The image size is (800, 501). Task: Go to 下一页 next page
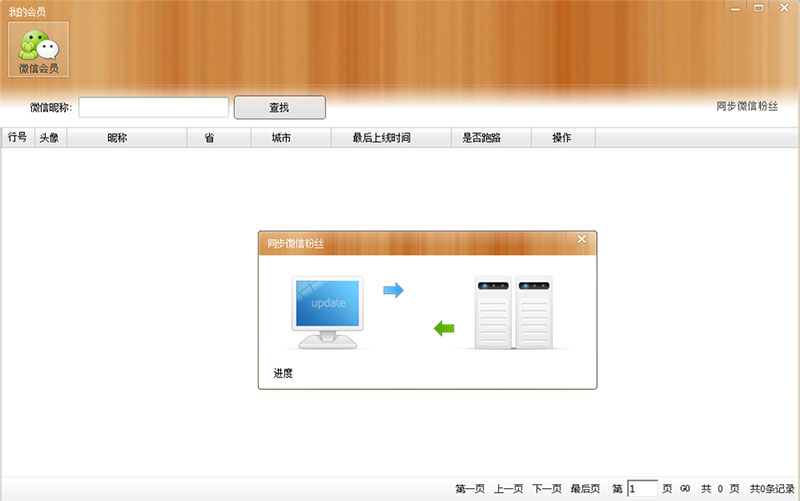pos(547,489)
